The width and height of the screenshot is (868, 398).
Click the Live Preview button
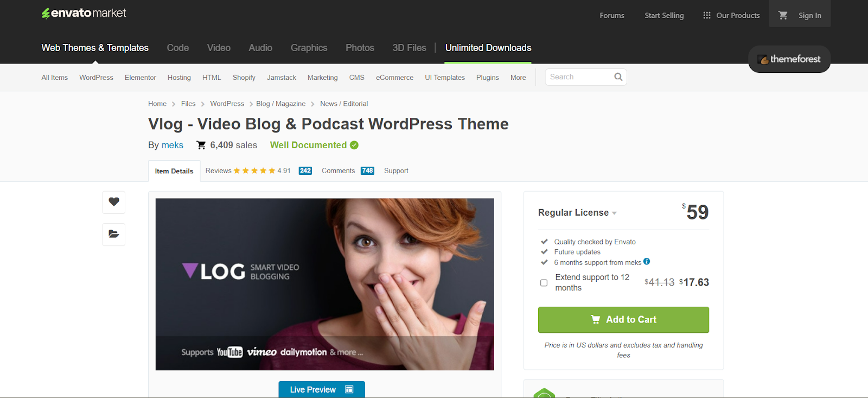pos(321,389)
